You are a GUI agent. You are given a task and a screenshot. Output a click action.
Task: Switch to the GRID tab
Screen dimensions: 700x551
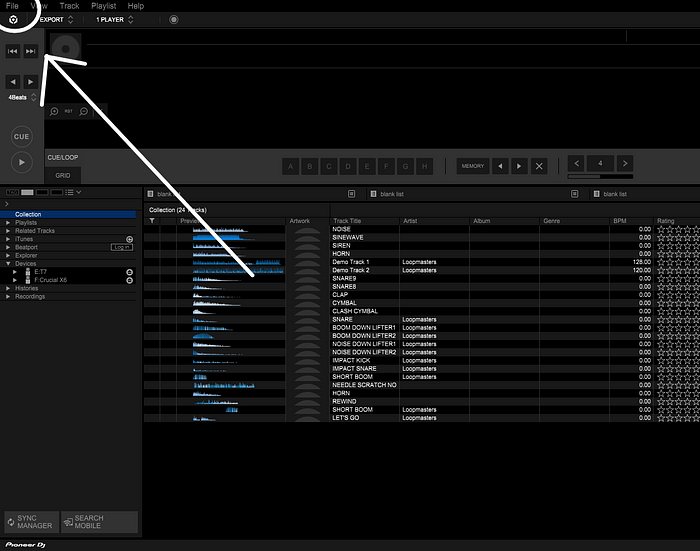[x=62, y=175]
